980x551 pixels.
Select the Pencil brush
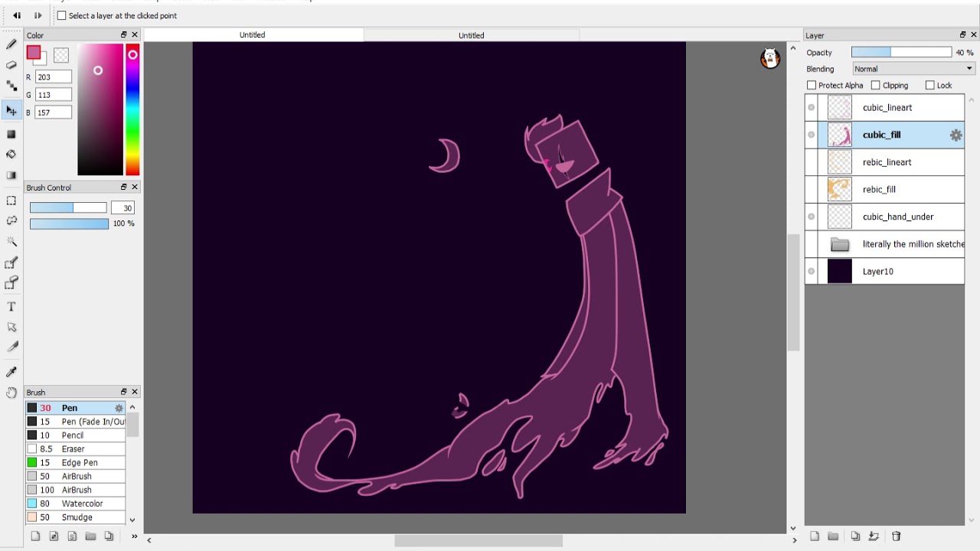76,435
